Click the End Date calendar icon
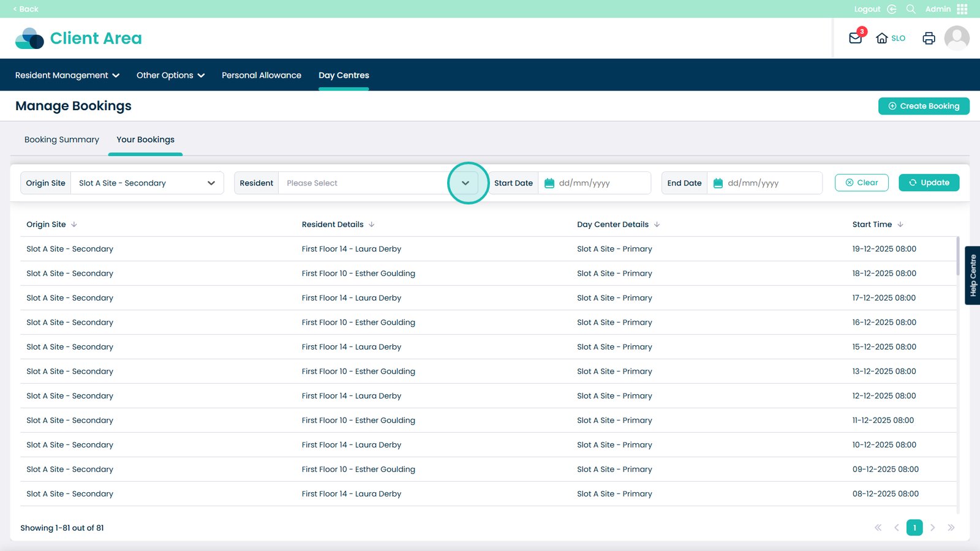This screenshot has width=980, height=551. coord(718,183)
